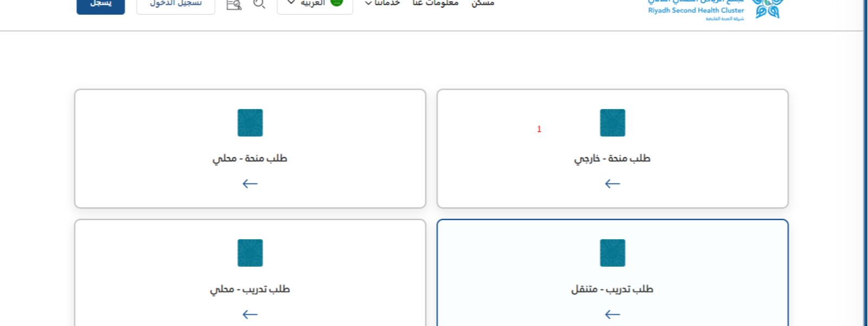
Task: Go to the مسكن home menu item
Action: click(x=482, y=3)
